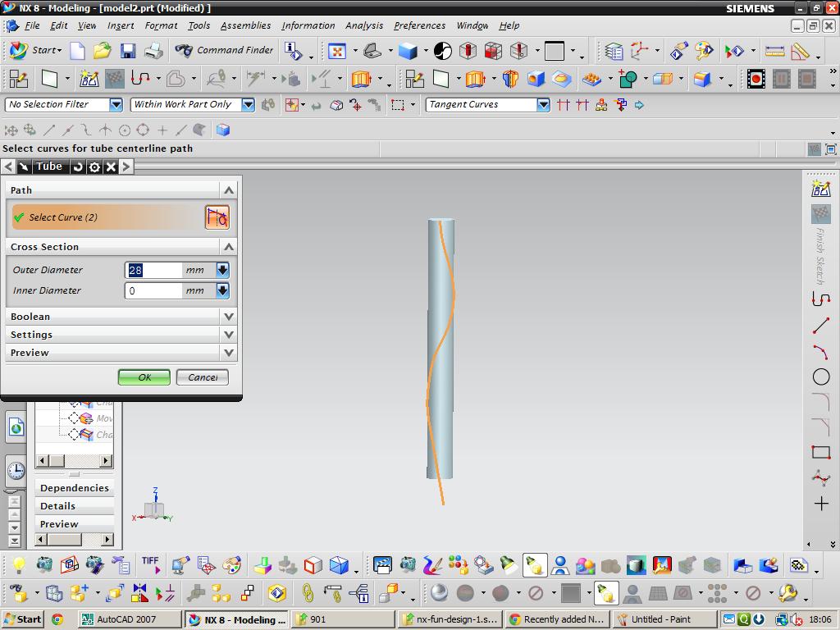This screenshot has height=630, width=840.
Task: Cancel the Tube dialog
Action: pos(203,377)
